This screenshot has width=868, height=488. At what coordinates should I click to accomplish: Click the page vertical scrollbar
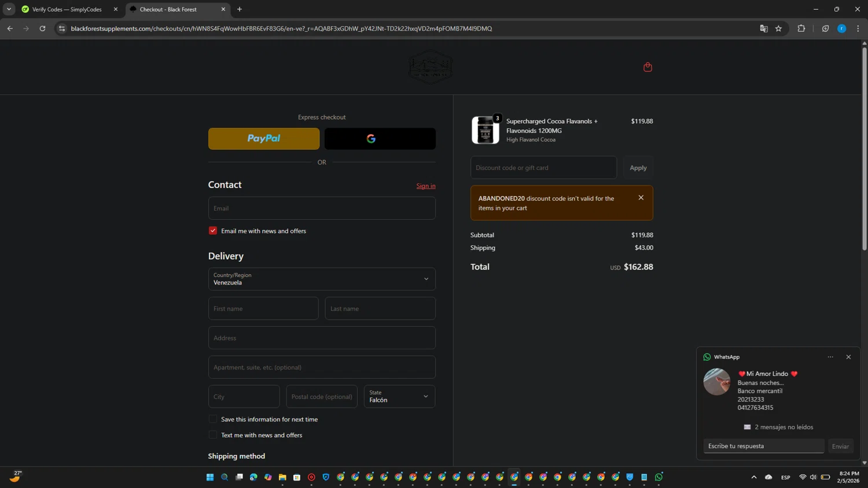pyautogui.click(x=865, y=149)
